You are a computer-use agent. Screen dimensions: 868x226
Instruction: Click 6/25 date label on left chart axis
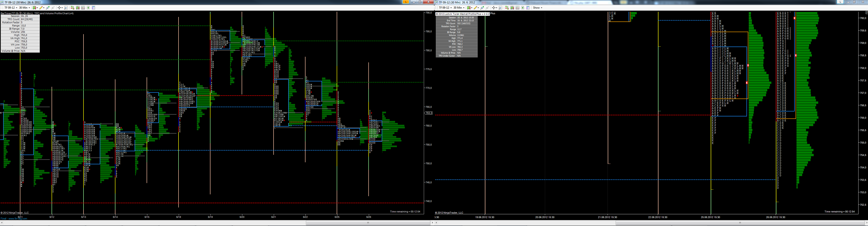click(x=337, y=217)
